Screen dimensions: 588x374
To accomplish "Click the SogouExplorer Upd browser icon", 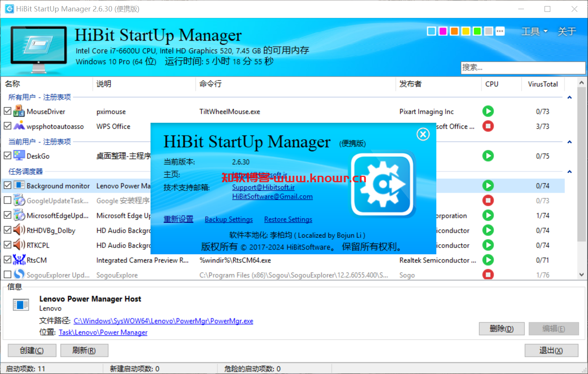I will [19, 274].
